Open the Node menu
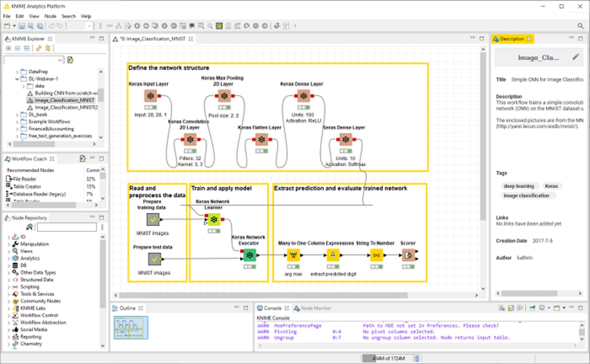The width and height of the screenshot is (590, 364). (50, 16)
